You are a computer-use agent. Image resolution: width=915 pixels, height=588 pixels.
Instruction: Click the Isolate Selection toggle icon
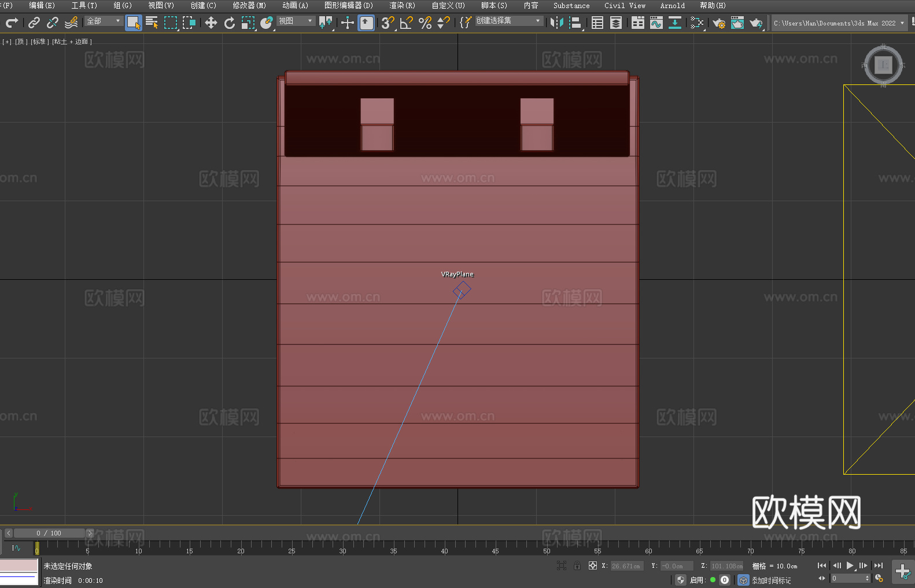(x=561, y=565)
